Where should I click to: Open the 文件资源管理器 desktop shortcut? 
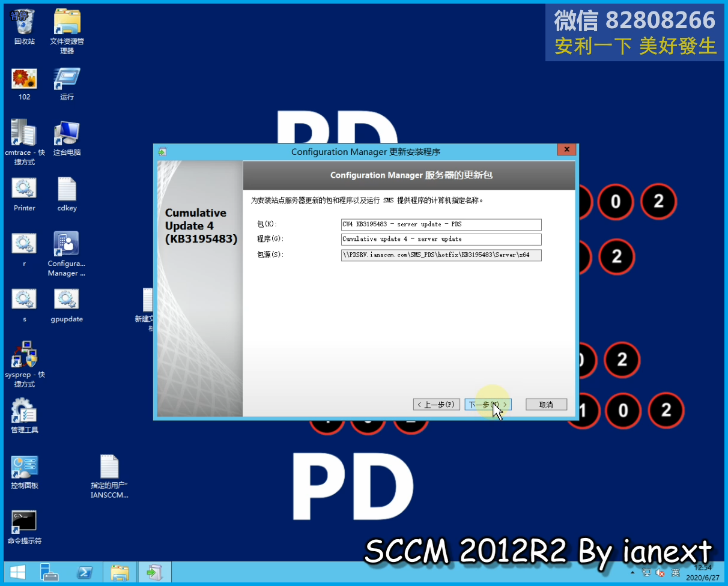67,31
